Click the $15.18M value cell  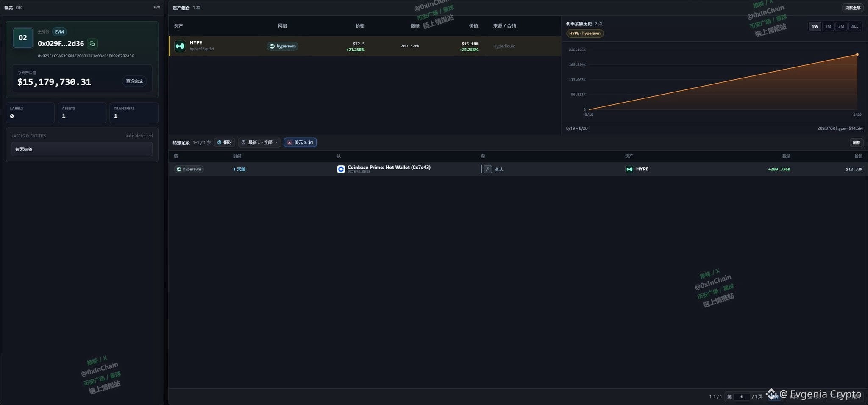pyautogui.click(x=470, y=44)
